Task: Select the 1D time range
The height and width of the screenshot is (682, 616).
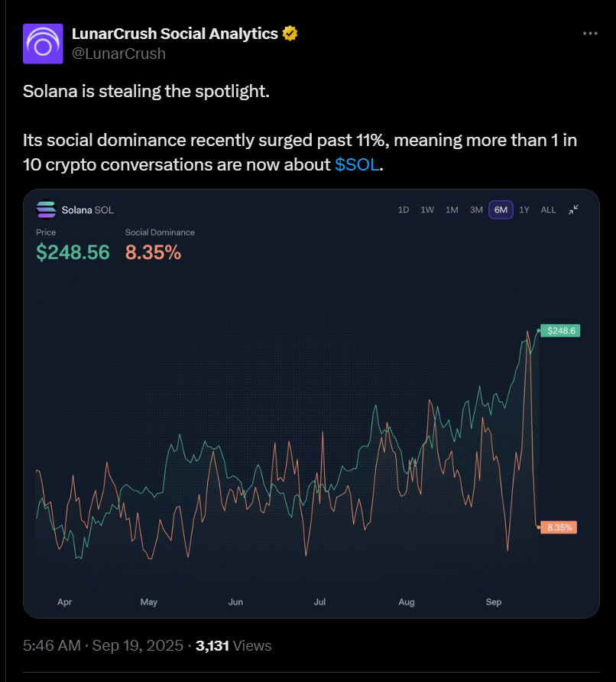Action: [404, 209]
